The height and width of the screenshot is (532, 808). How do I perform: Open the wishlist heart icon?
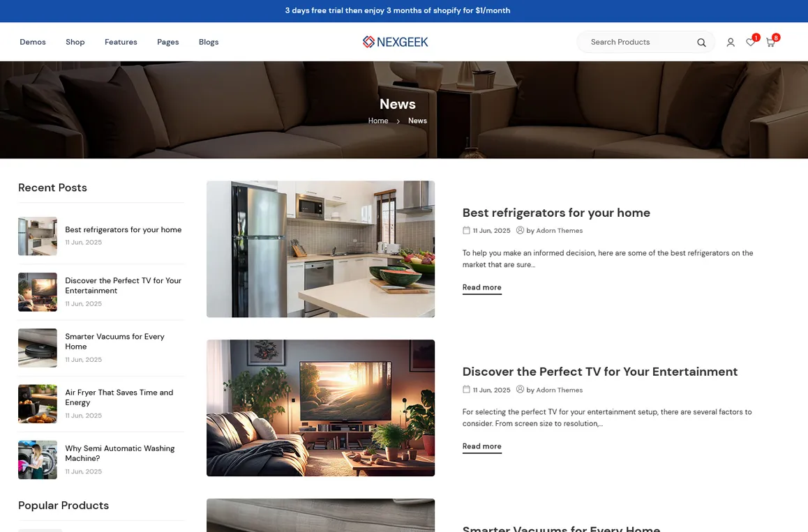tap(750, 43)
